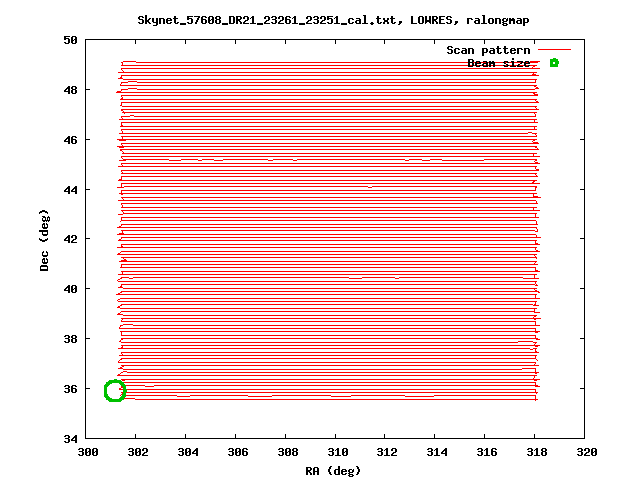Click the large green beam circle near Dec 36
The width and height of the screenshot is (640, 480).
115,391
